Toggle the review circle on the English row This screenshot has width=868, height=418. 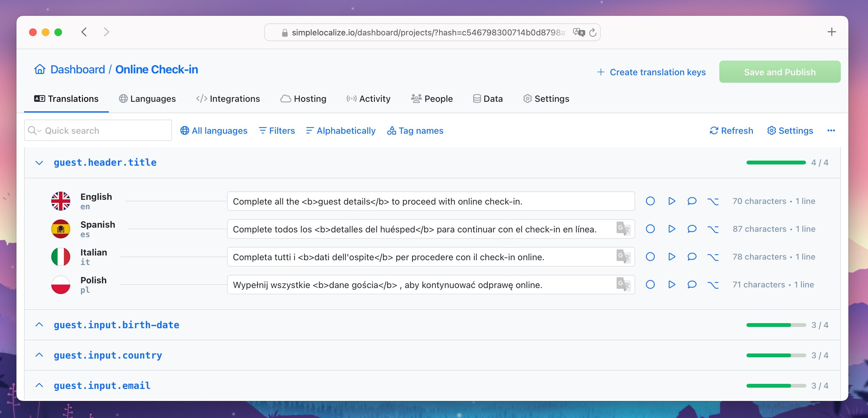(x=650, y=201)
